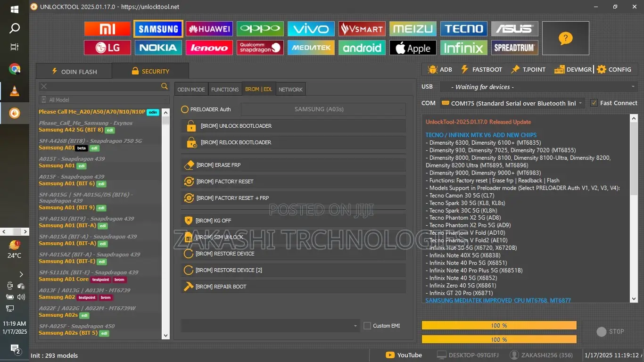Expand the taskbar hidden icons chevron

tap(21, 274)
